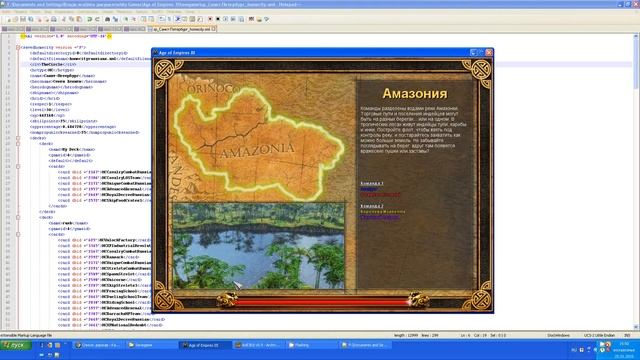The image size is (640, 360).
Task: Minimize the Age of Empires III window
Action: 473,53
